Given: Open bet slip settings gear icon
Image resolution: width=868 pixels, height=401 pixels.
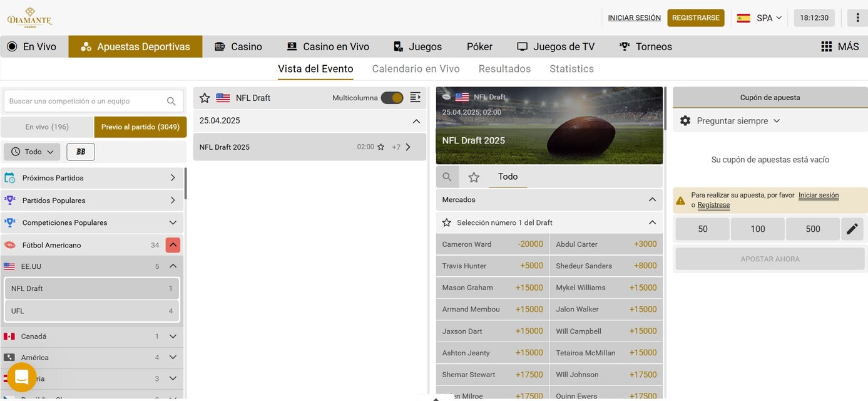Looking at the screenshot, I should (x=685, y=121).
